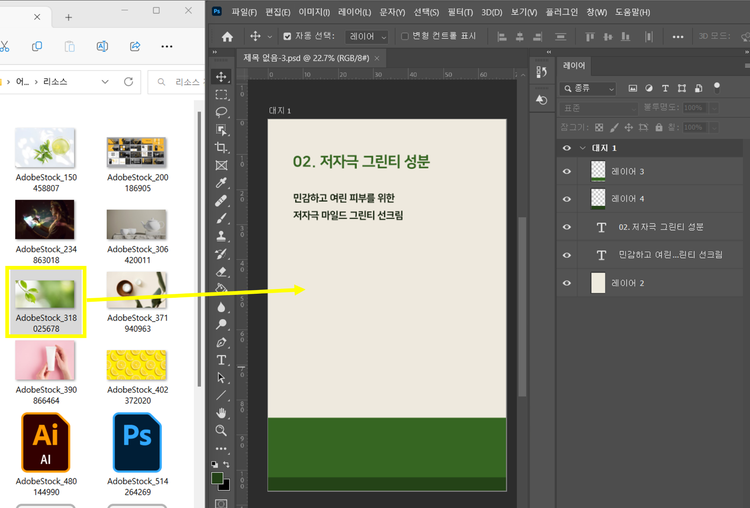Select the Hand tool

point(221,413)
